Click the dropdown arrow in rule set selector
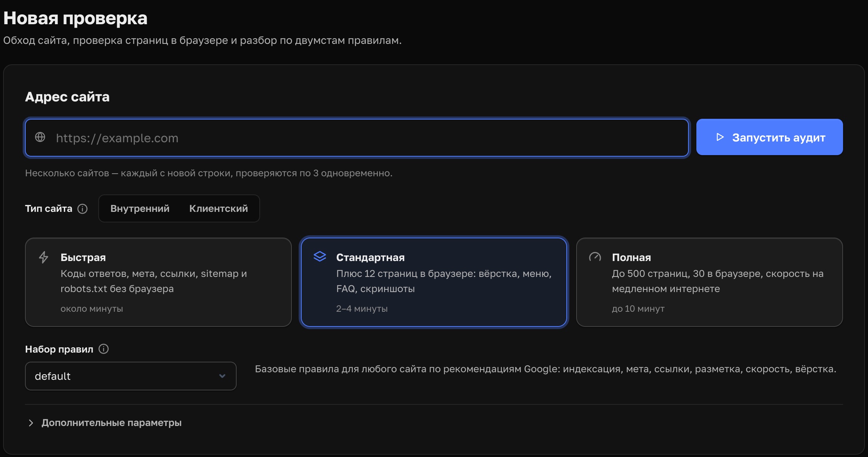This screenshot has height=457, width=868. [222, 376]
